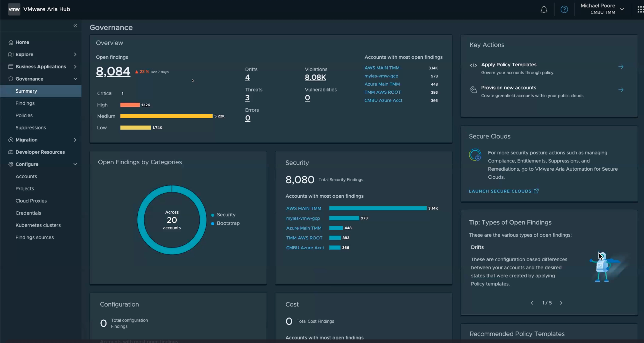Click the external link icon beside Launch Secure Clouds
The height and width of the screenshot is (343, 644).
(x=536, y=191)
